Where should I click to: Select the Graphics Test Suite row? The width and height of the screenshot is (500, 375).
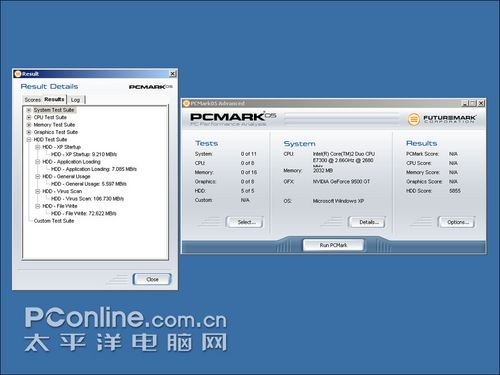click(56, 132)
